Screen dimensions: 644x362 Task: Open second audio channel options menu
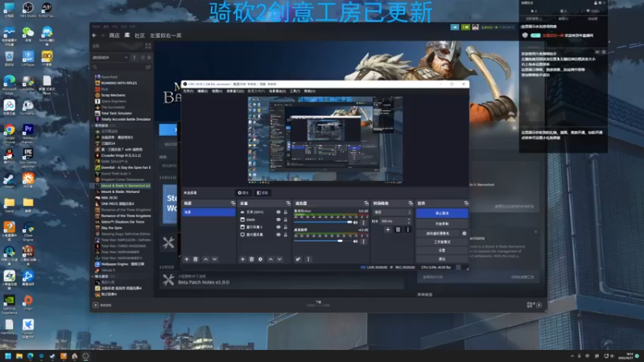(363, 241)
